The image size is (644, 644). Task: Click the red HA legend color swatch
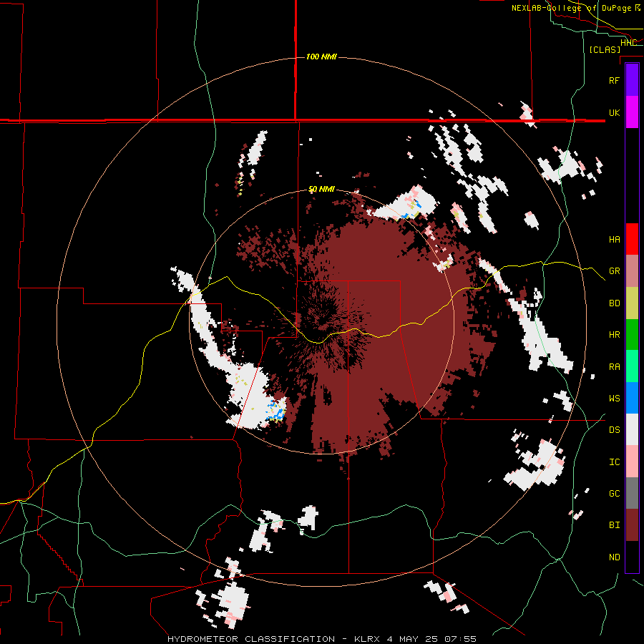(x=632, y=239)
